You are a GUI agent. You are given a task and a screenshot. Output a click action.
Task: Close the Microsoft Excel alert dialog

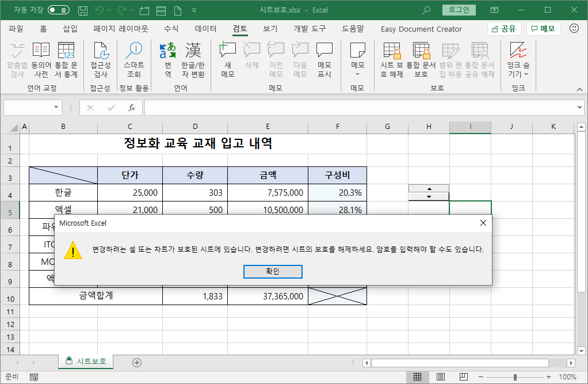pos(483,223)
